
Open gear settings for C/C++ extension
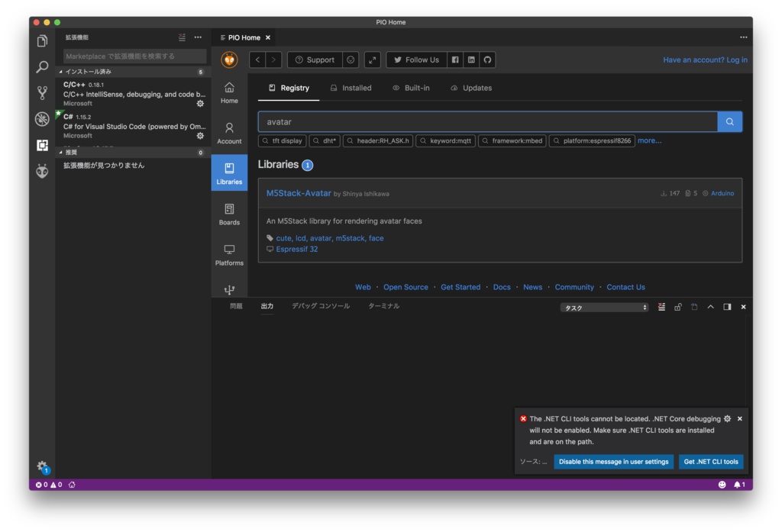pos(201,104)
